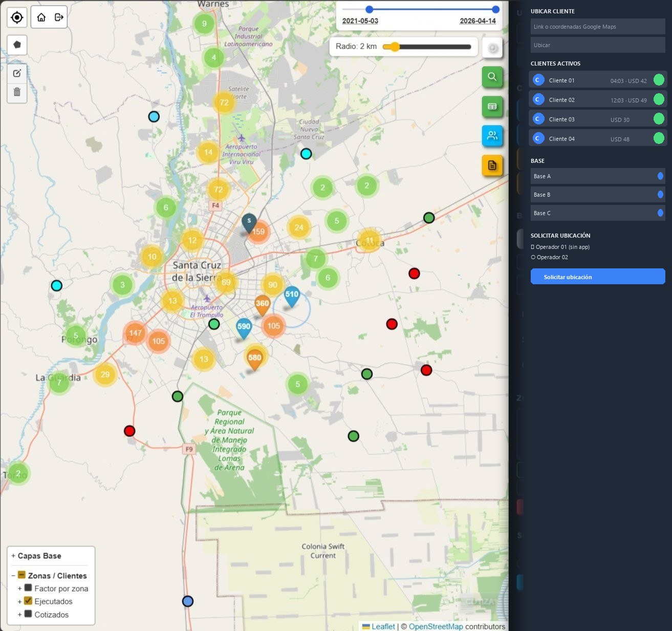This screenshot has width=672, height=631.
Task: Click the 147 orange cluster
Action: click(135, 333)
